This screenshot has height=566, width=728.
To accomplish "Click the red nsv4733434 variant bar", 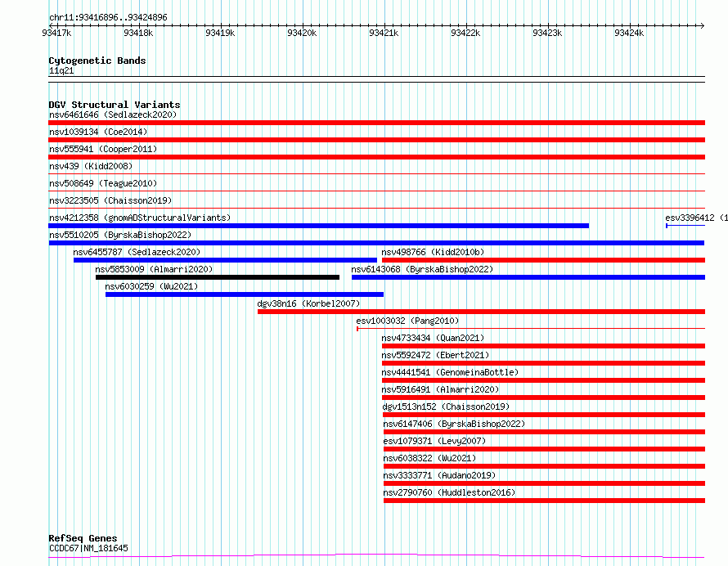I will click(543, 346).
